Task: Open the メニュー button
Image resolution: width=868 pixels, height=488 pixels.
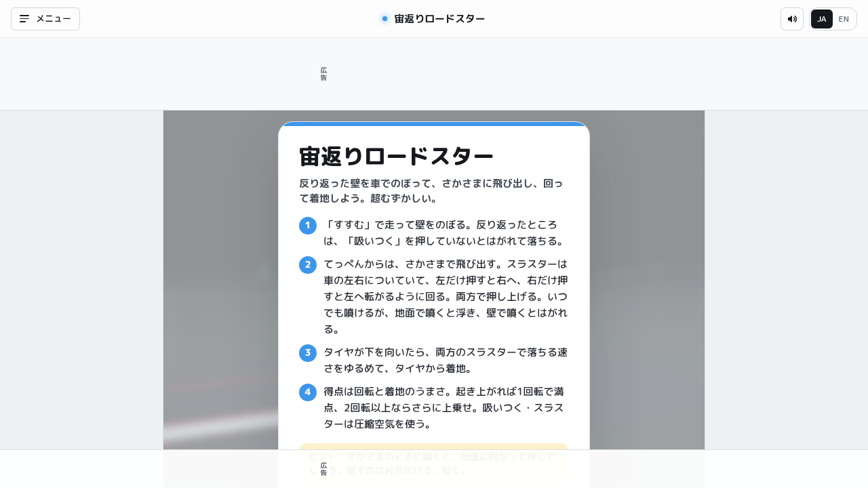Action: pos(45,19)
